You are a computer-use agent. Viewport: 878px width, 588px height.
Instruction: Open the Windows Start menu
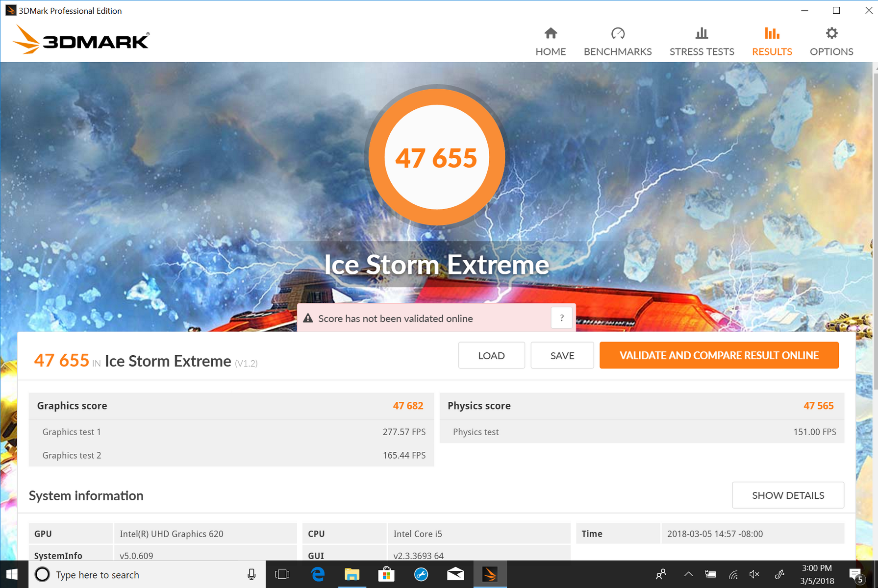point(12,574)
